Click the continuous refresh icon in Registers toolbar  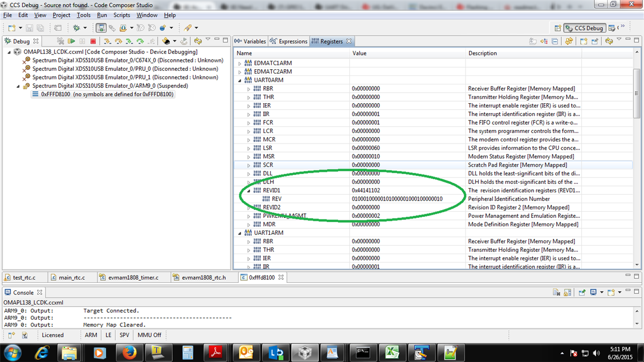pos(569,41)
